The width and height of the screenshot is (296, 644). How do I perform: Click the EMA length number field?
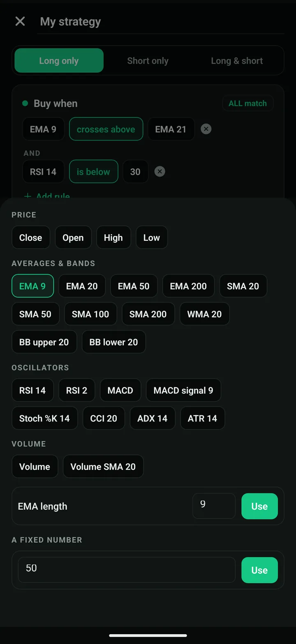[214, 506]
